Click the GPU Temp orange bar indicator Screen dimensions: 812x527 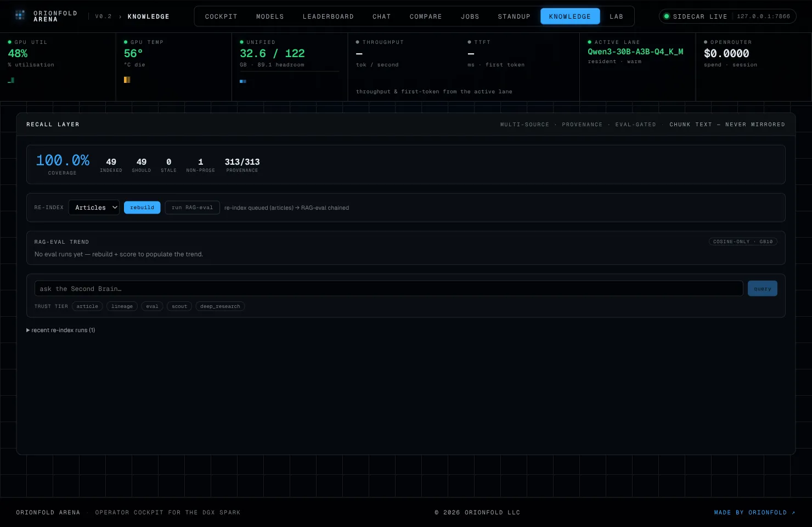click(127, 80)
